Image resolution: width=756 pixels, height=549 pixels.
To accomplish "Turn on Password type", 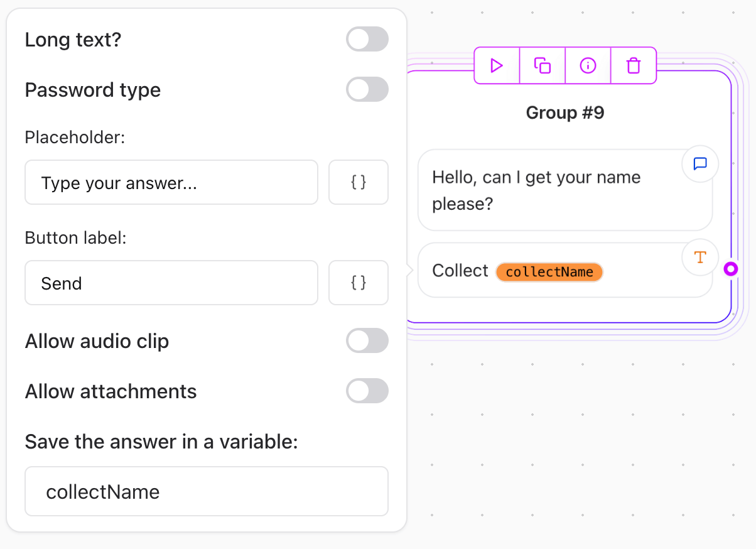I will tap(367, 89).
